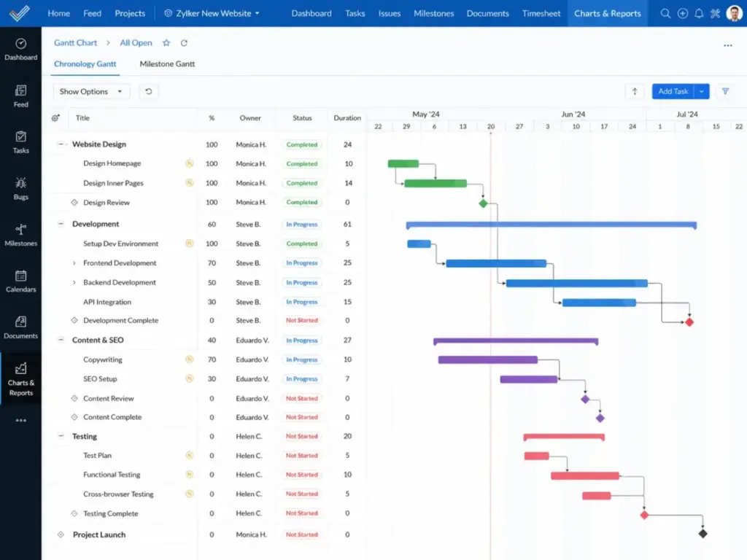Image resolution: width=747 pixels, height=560 pixels.
Task: Open the filter funnel icon
Action: pyautogui.click(x=725, y=91)
